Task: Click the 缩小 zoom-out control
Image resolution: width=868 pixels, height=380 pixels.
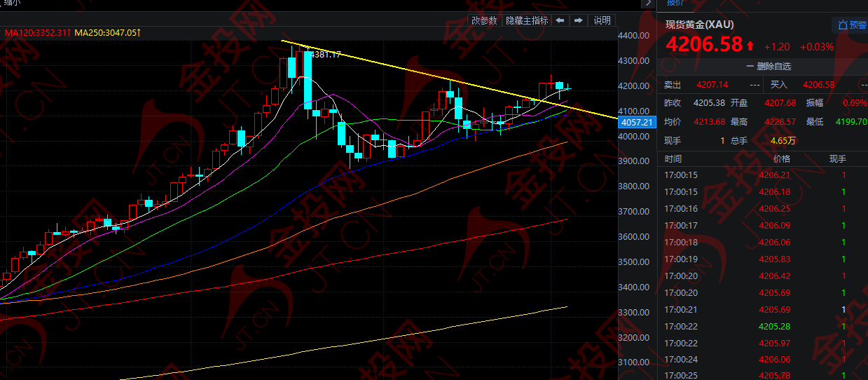Action: (x=13, y=2)
